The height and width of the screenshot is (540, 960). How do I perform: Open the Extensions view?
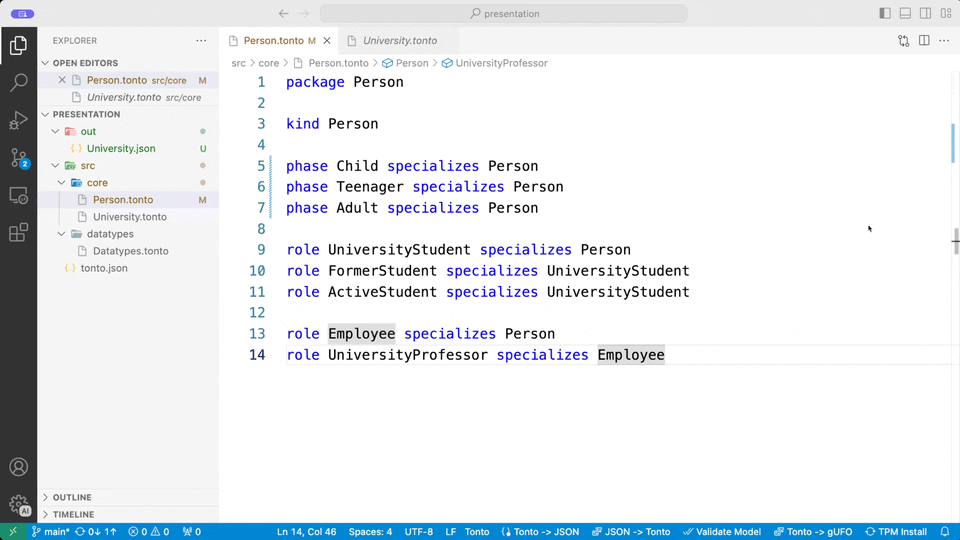coord(18,233)
